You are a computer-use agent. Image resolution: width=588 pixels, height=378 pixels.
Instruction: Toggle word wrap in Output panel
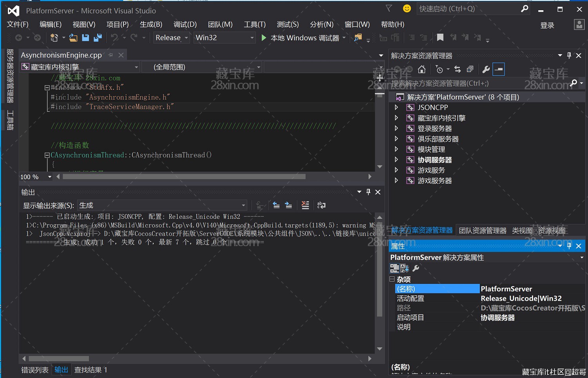321,205
